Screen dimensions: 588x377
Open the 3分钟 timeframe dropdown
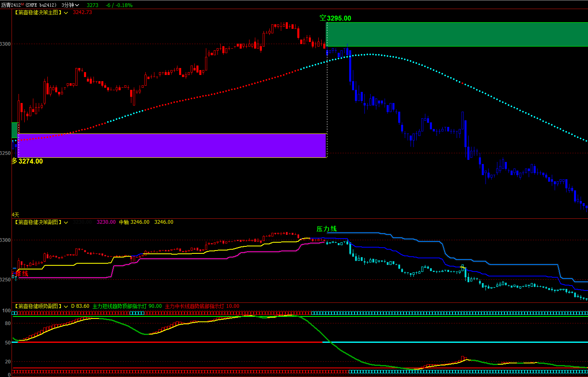(x=70, y=5)
